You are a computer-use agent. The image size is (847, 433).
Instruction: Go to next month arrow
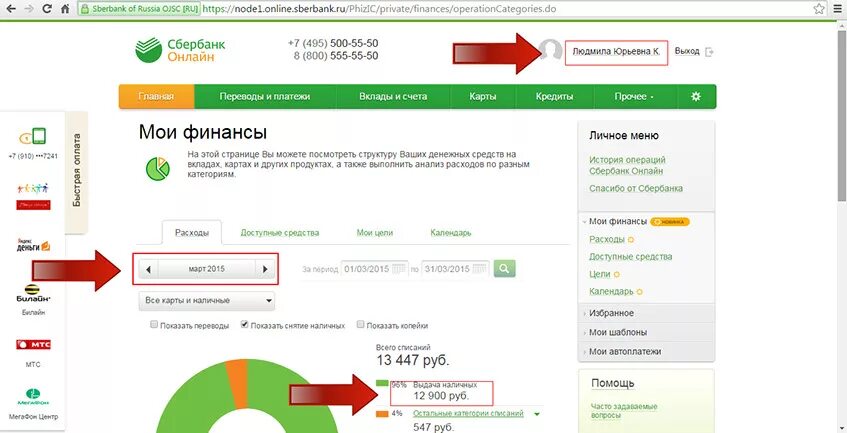pyautogui.click(x=265, y=268)
